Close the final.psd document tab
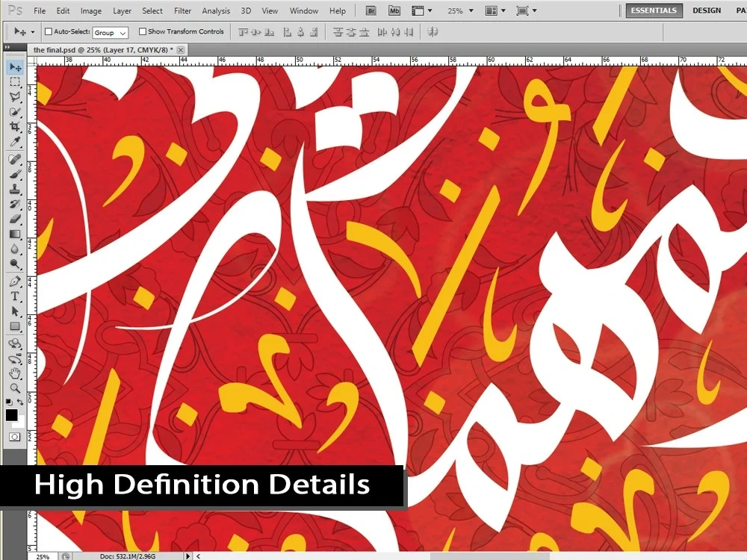Viewport: 747px width, 560px height. pos(181,49)
